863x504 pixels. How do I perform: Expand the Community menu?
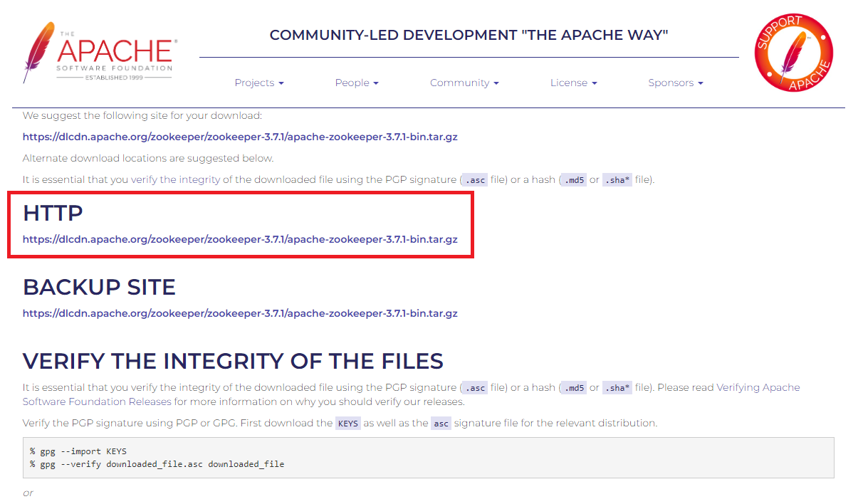[464, 83]
